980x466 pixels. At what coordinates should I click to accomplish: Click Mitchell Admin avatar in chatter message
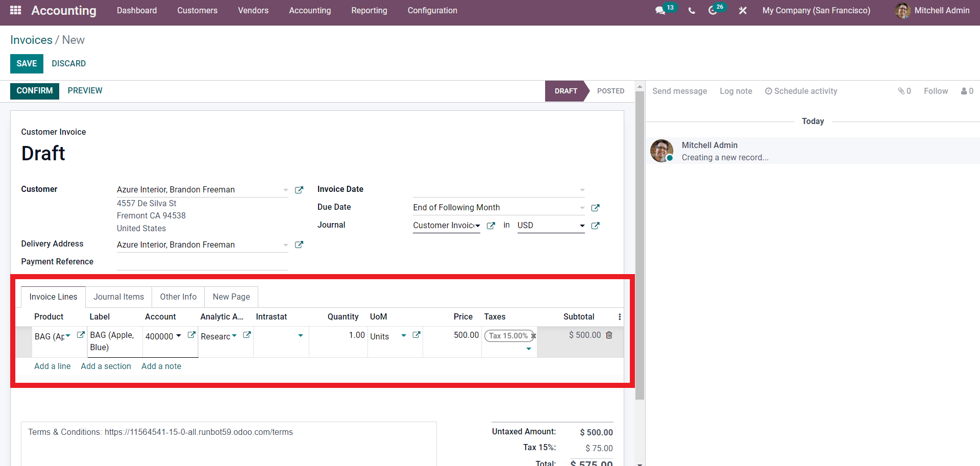(662, 151)
